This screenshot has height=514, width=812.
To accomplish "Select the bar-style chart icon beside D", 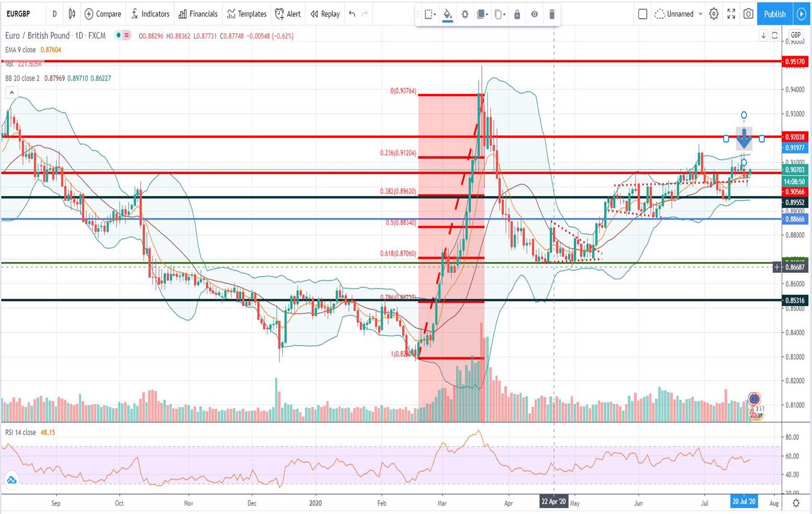I will [71, 14].
